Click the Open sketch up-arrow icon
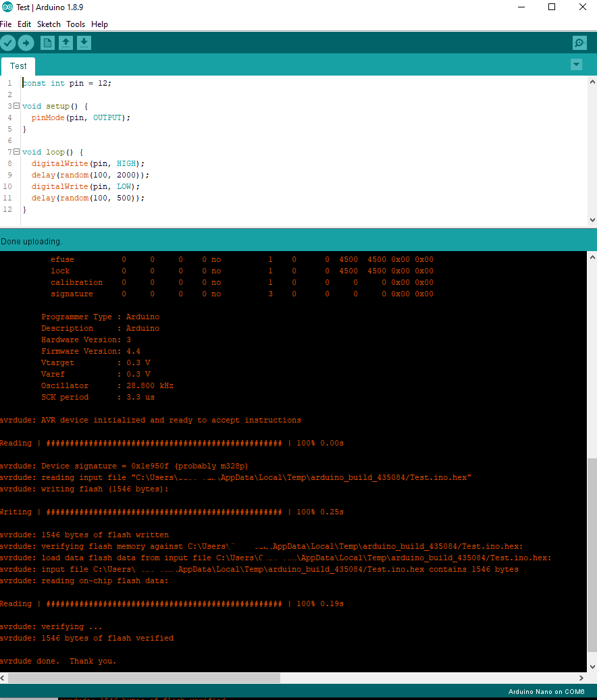 [x=66, y=43]
